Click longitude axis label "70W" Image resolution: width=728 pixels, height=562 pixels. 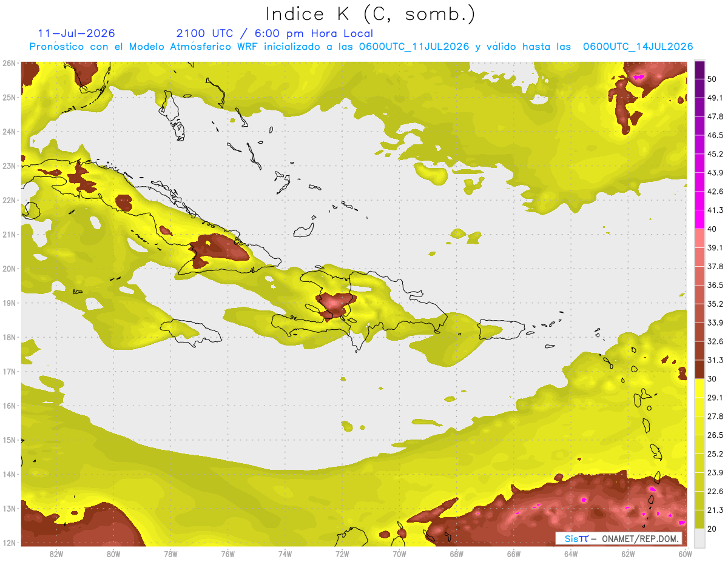tap(399, 554)
